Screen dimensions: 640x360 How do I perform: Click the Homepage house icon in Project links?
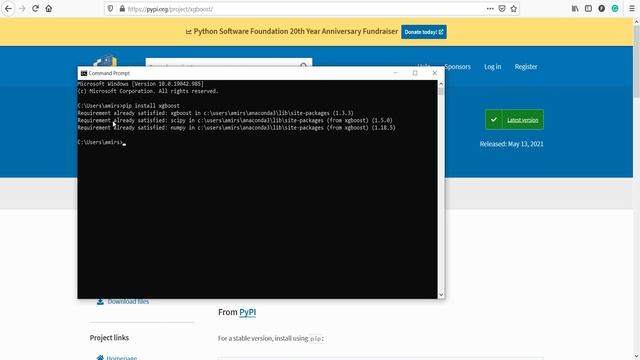pos(100,358)
